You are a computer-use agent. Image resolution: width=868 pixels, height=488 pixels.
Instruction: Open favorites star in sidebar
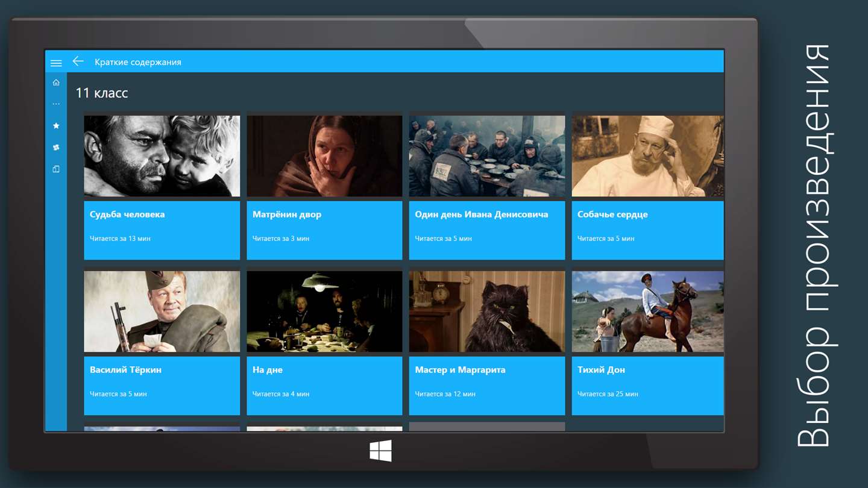(56, 126)
